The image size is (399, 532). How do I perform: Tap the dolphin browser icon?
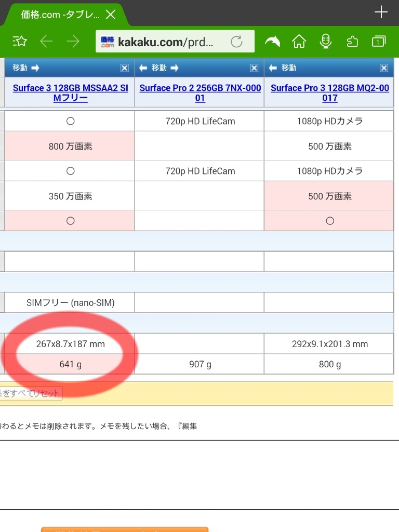[272, 42]
